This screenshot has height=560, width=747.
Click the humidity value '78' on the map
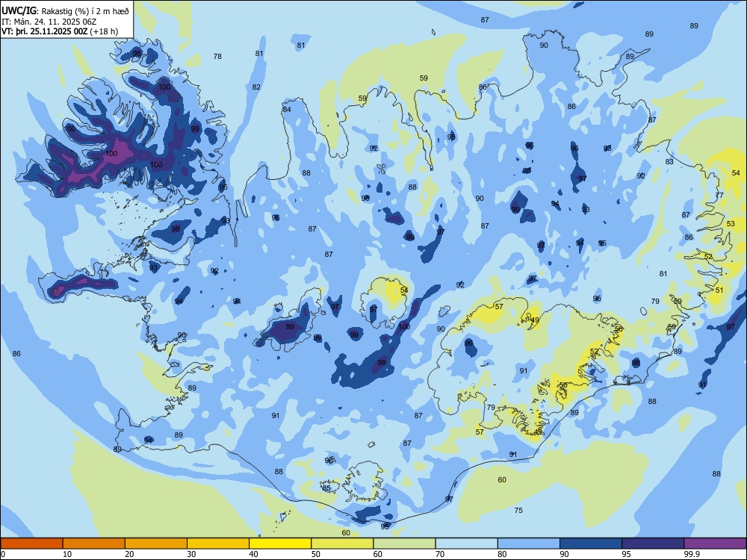[217, 56]
